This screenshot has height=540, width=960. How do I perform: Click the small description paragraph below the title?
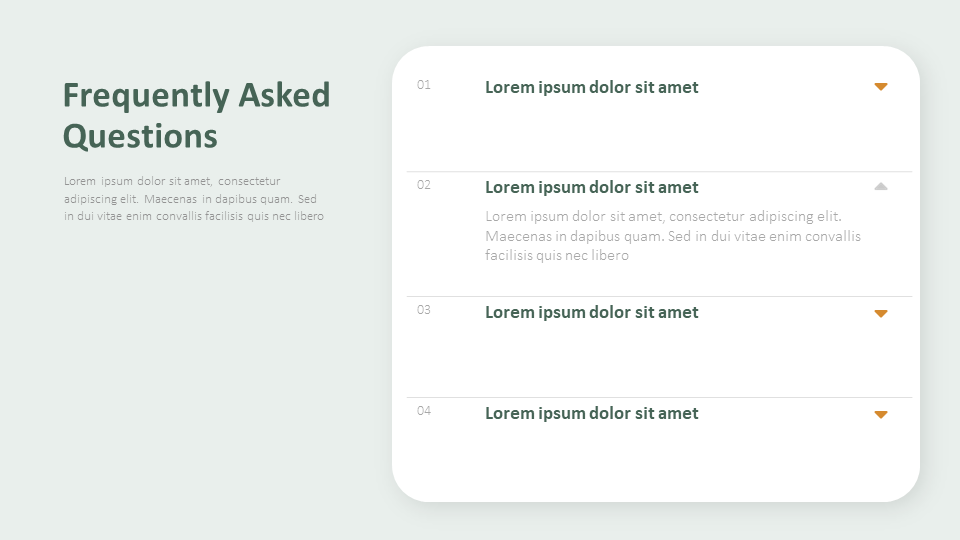click(193, 198)
